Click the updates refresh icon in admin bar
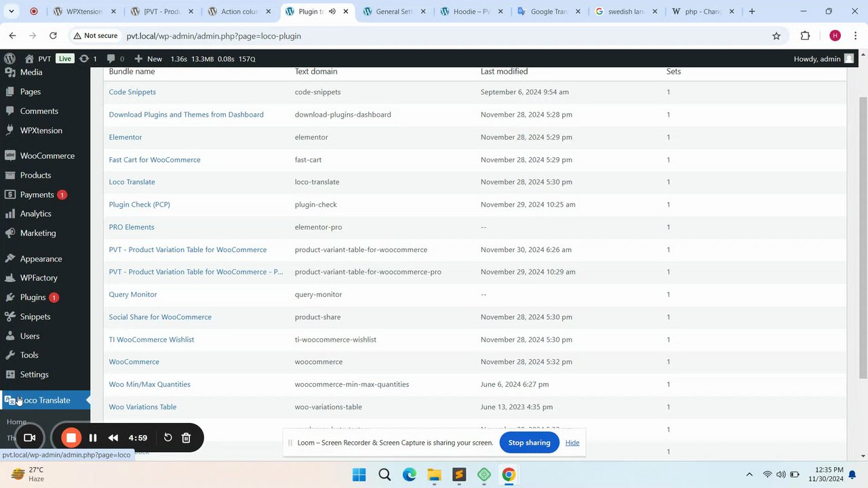The width and height of the screenshot is (868, 488). pyautogui.click(x=84, y=59)
